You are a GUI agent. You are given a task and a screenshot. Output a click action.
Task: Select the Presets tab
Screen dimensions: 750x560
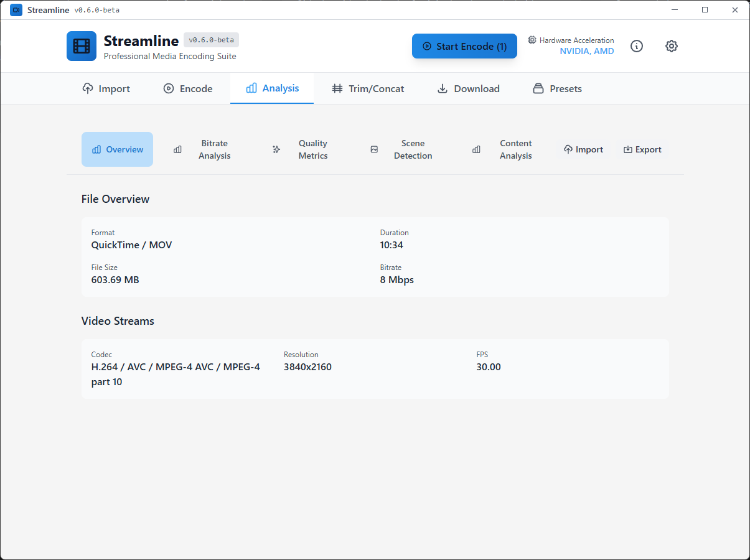point(557,88)
